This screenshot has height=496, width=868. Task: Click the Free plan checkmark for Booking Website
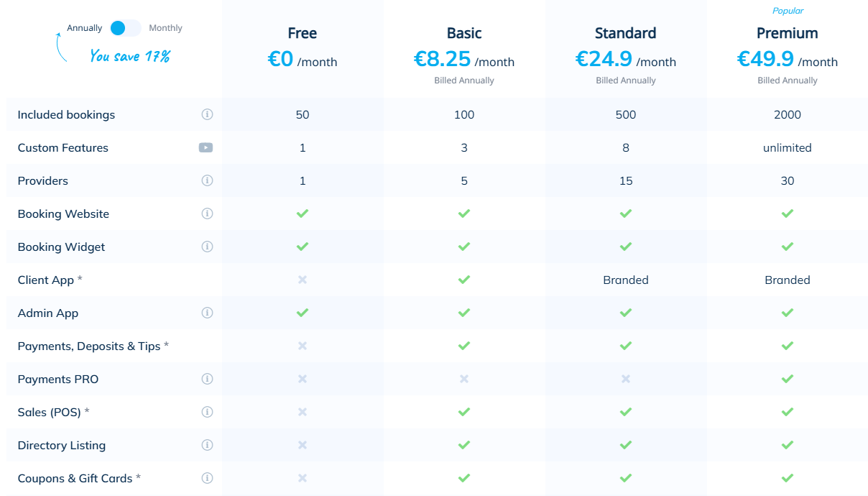[x=302, y=213]
